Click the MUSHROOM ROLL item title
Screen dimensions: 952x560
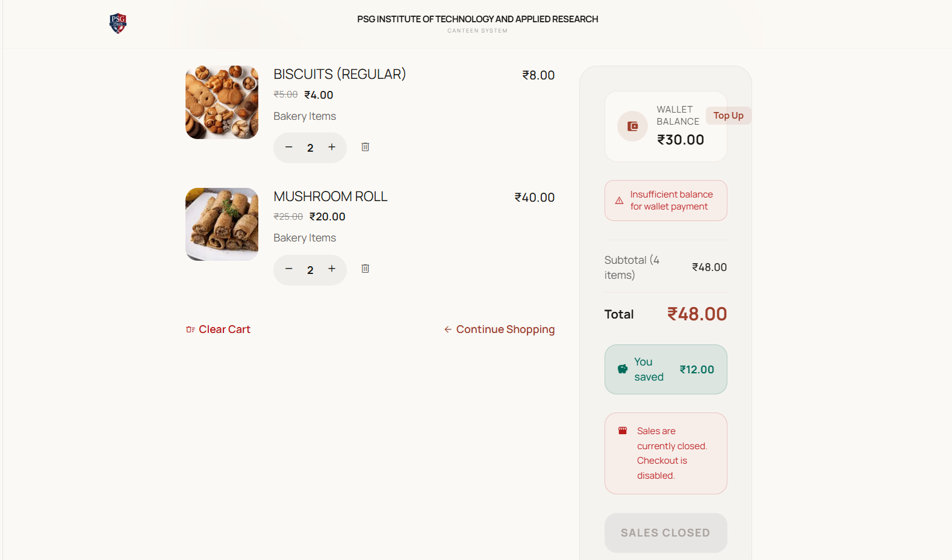(x=331, y=196)
